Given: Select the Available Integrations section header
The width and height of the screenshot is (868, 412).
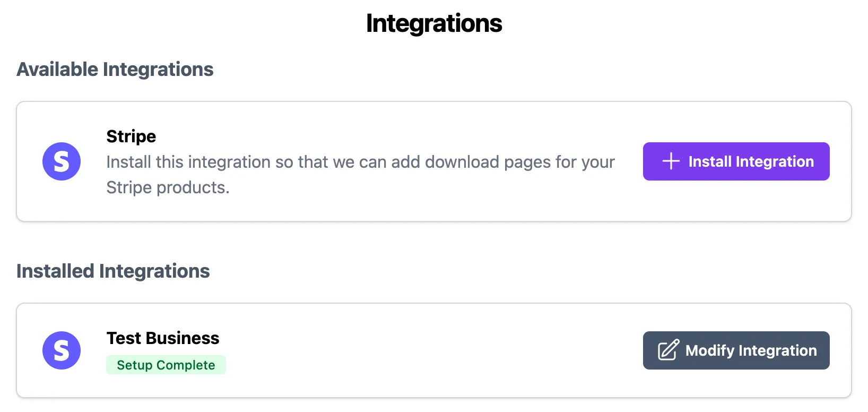Looking at the screenshot, I should [x=115, y=69].
